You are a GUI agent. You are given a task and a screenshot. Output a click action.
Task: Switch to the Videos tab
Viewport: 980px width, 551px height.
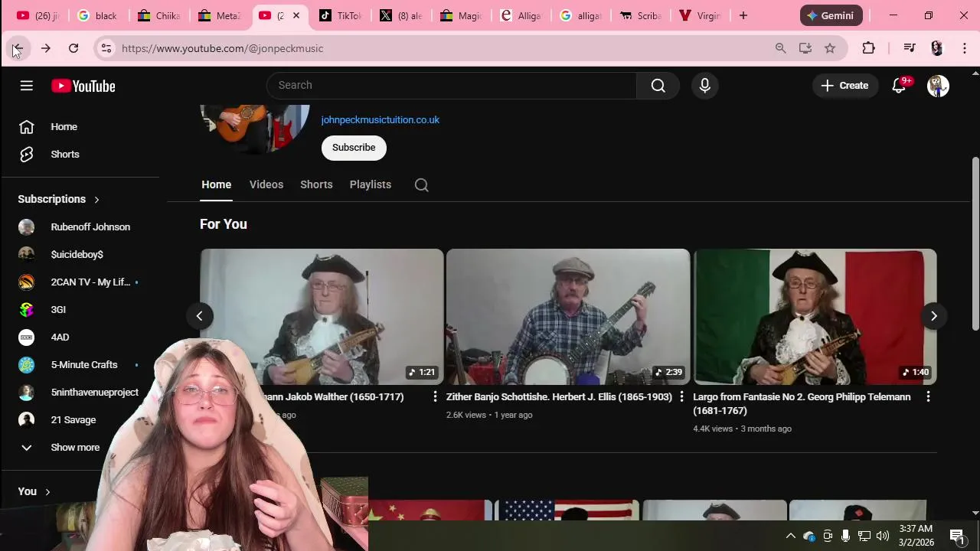pos(266,184)
